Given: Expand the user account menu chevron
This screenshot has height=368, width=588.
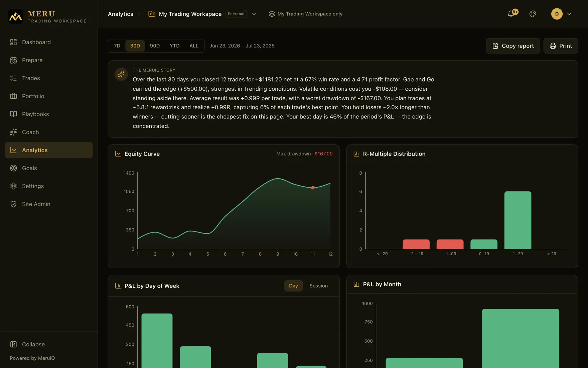Looking at the screenshot, I should [x=569, y=14].
